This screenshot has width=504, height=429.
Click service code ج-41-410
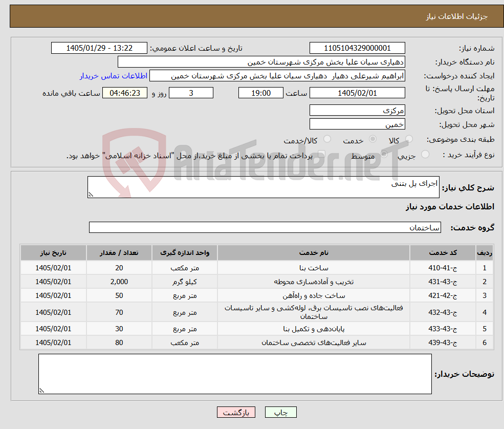443,268
